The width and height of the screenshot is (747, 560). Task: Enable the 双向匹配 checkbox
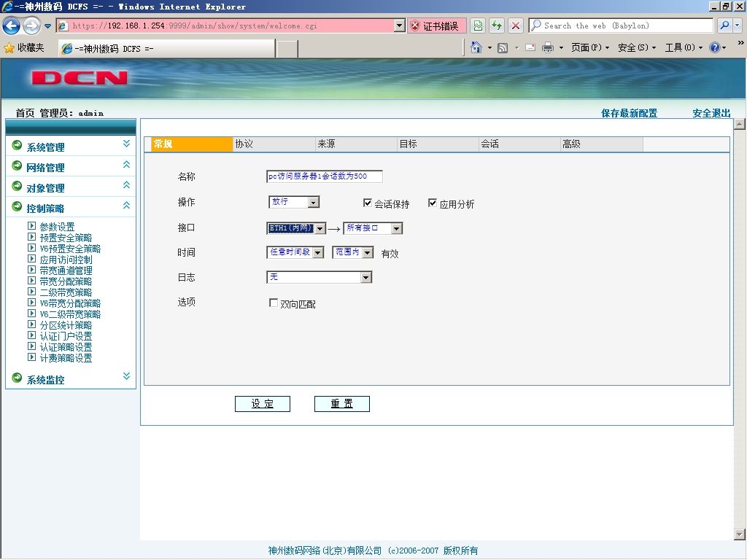point(274,303)
